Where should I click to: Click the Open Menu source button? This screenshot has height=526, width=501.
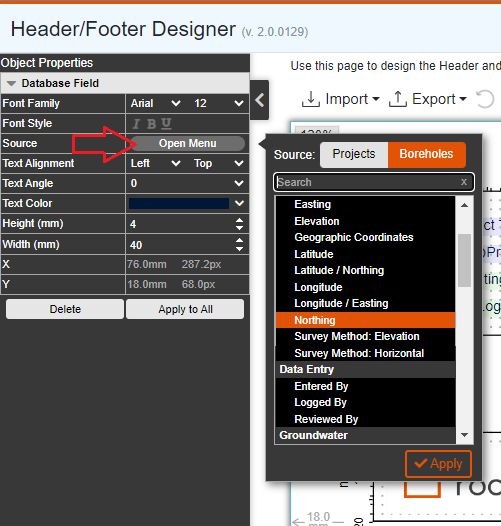188,144
